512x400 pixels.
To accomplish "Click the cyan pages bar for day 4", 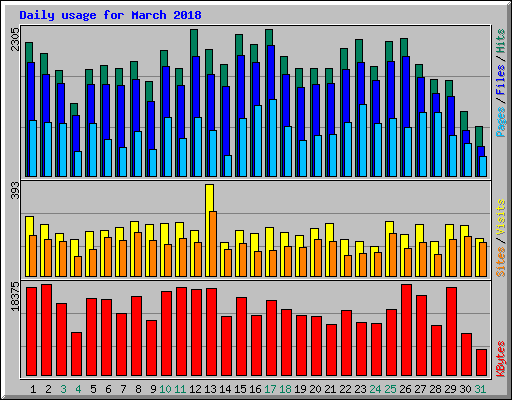I will click(78, 164).
